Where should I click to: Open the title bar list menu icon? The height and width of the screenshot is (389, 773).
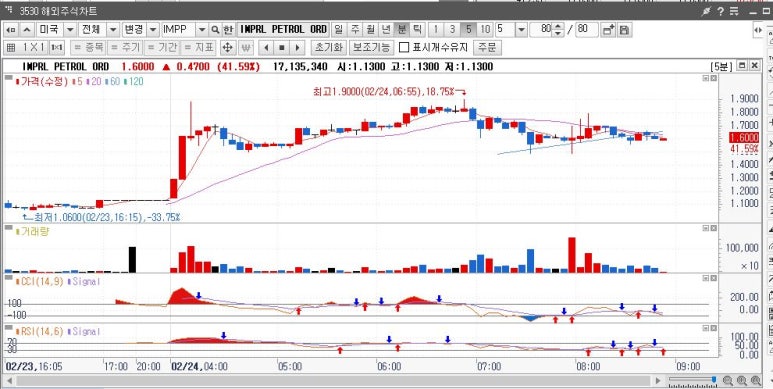734,12
